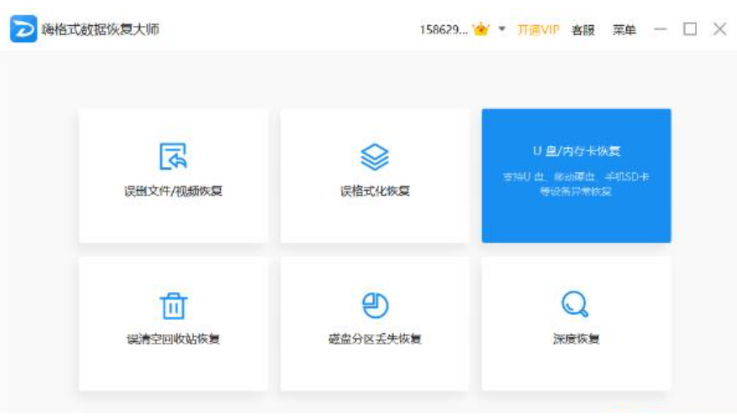The width and height of the screenshot is (737, 419).
Task: Open 客服 customer service
Action: coord(583,30)
